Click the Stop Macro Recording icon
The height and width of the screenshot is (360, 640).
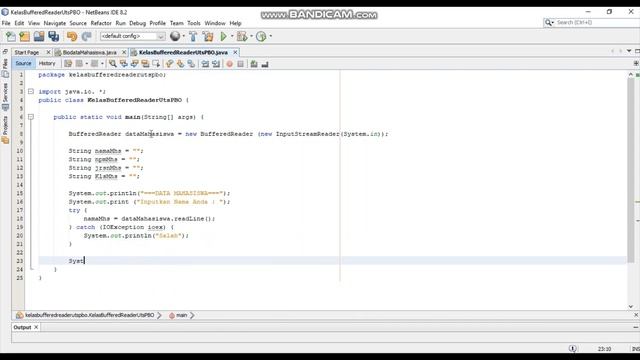[240, 64]
